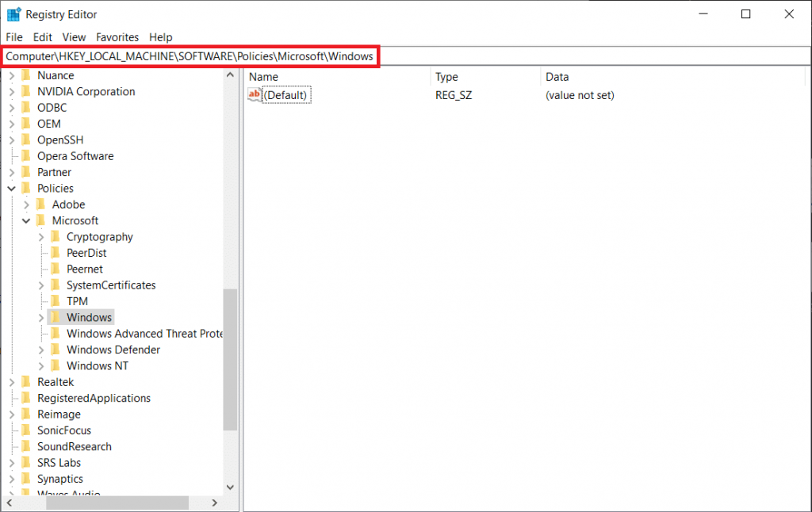The image size is (812, 512).
Task: Click the OpenSSH folder icon
Action: (26, 140)
